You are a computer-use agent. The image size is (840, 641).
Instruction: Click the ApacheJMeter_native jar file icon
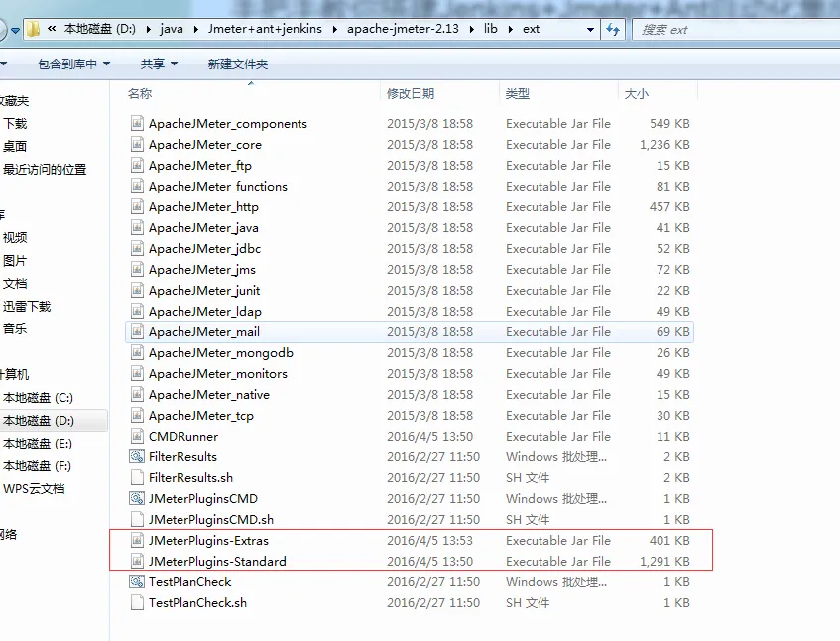coord(137,395)
